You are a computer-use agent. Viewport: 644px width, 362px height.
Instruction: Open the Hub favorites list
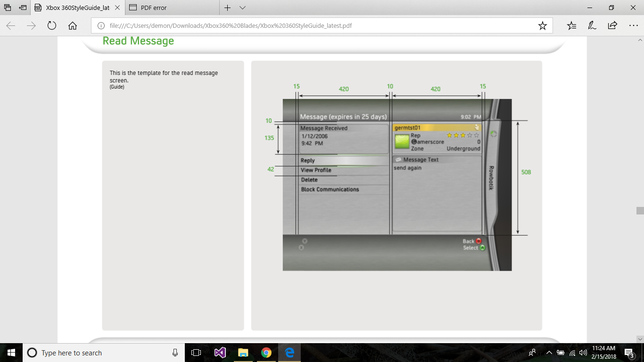point(571,26)
